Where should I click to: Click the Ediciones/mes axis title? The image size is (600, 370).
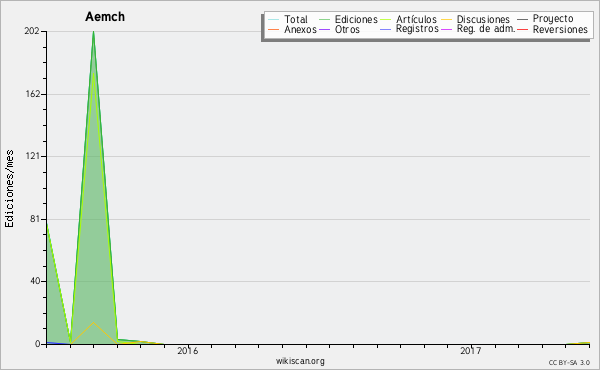[9, 189]
